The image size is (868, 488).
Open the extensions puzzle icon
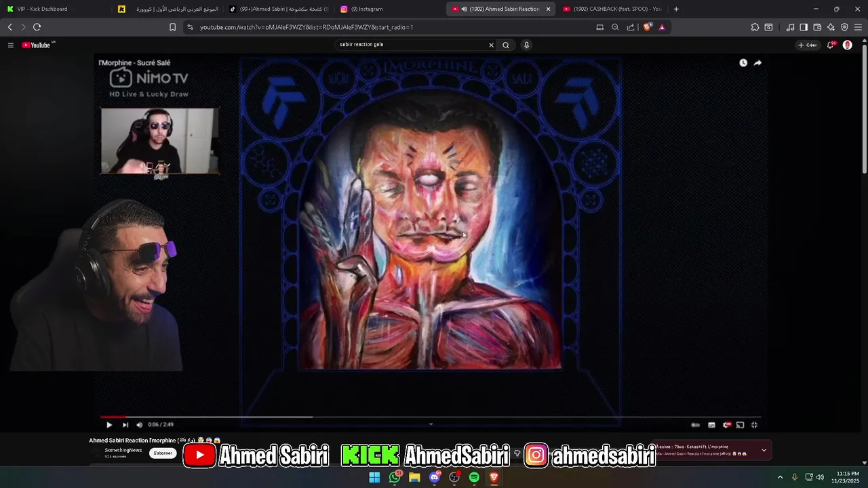(755, 27)
